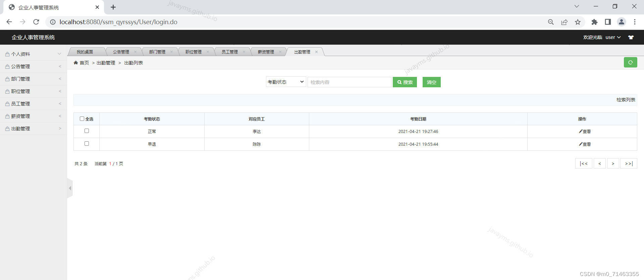Image resolution: width=644 pixels, height=280 pixels.
Task: Bookmark this page with star icon
Action: [x=578, y=22]
